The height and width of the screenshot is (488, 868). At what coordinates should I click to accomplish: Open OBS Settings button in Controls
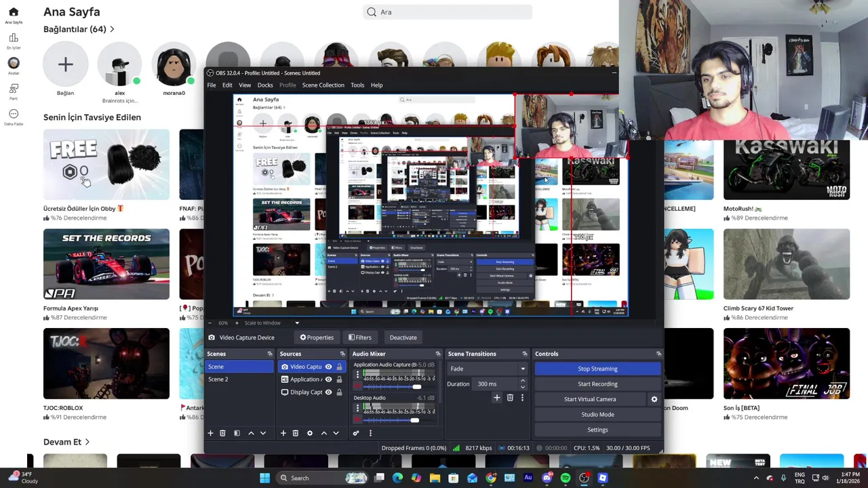tap(597, 430)
